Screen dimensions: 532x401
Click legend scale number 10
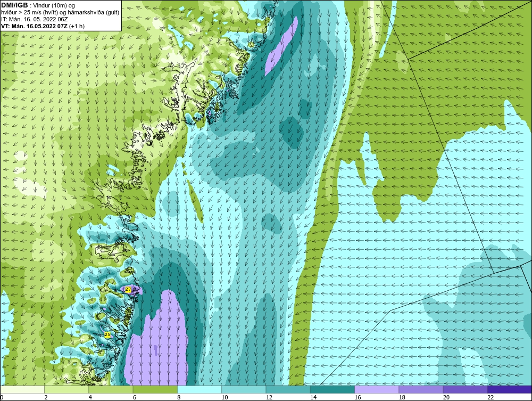(x=225, y=398)
